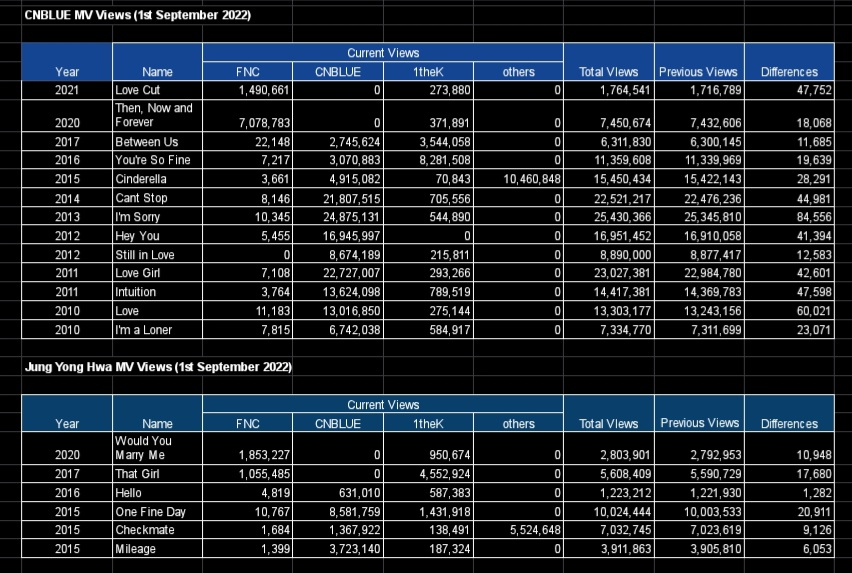
Task: Select the 'Love Girl' name cell
Action: [157, 273]
